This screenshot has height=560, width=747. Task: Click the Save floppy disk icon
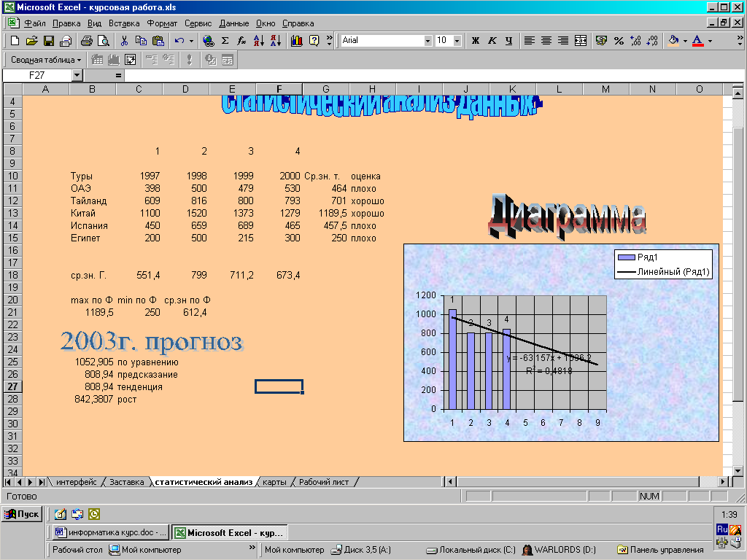(x=49, y=41)
